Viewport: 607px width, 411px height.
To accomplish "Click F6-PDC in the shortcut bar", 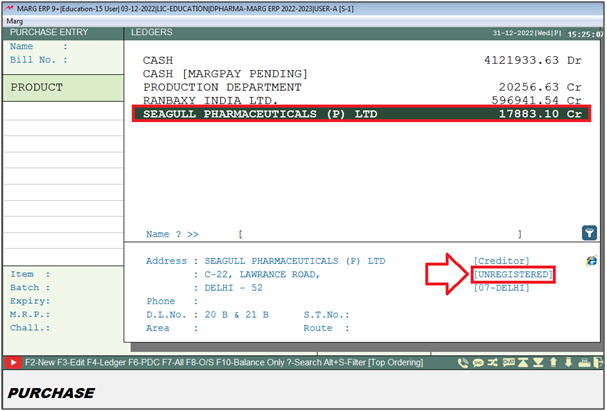I will tap(142, 363).
